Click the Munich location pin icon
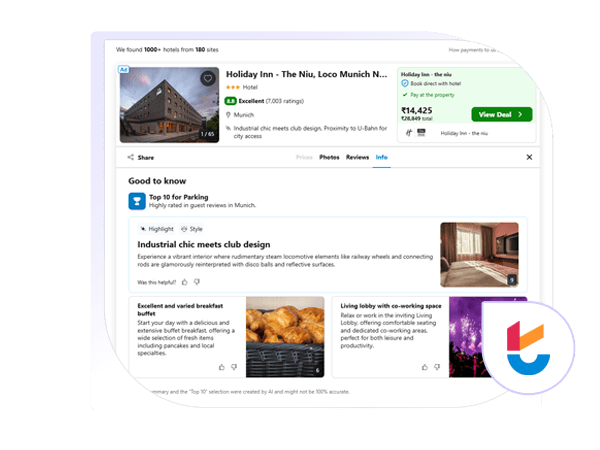The image size is (600, 450). point(228,115)
